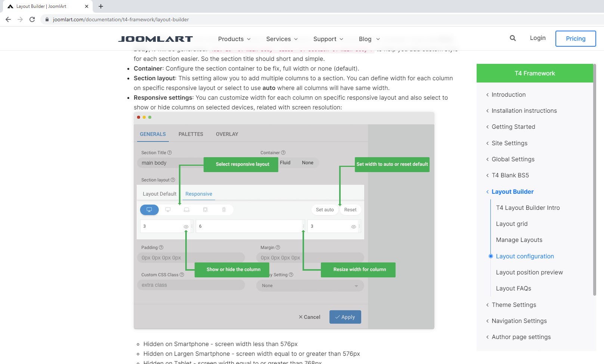The height and width of the screenshot is (364, 604).
Task: Choose the Fluid container option
Action: [x=285, y=163]
